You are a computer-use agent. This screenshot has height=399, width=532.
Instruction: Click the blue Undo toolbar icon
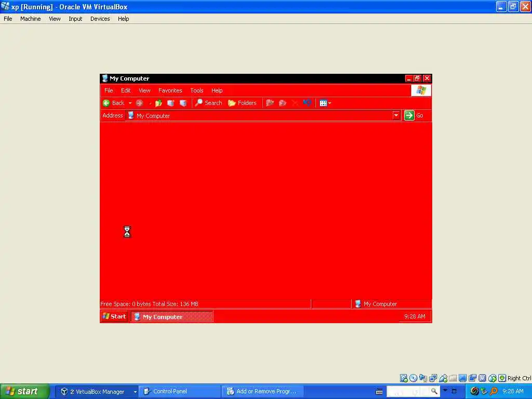point(307,103)
